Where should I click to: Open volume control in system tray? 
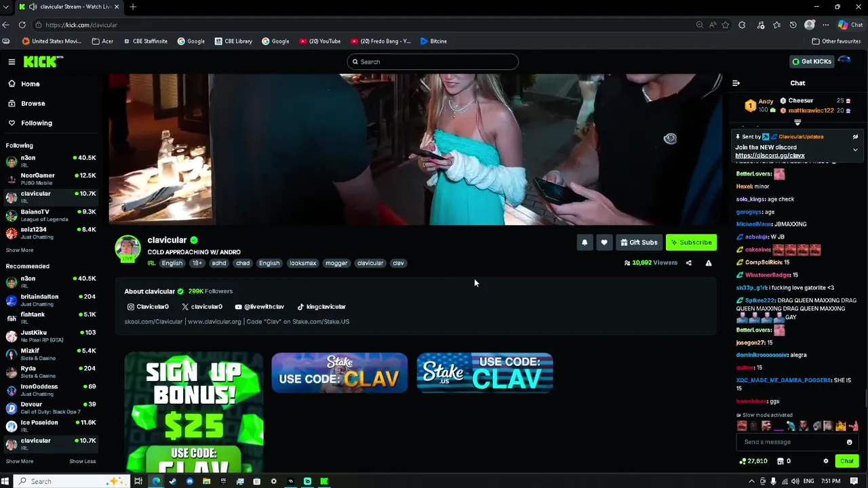pyautogui.click(x=794, y=481)
